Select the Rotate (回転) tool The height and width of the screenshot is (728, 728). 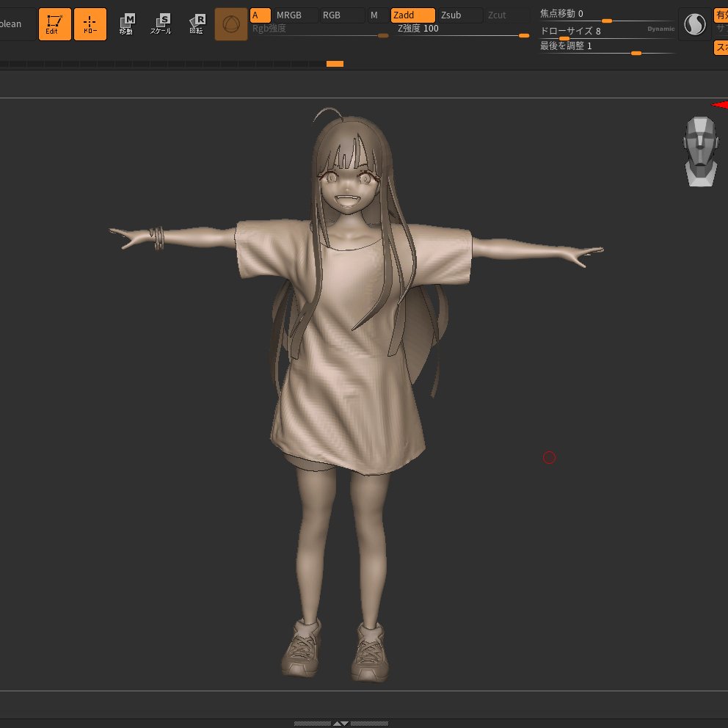197,24
